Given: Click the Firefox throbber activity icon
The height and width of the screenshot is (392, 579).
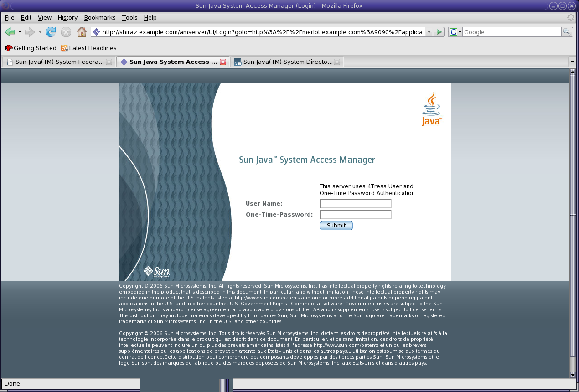Looking at the screenshot, I should point(570,17).
